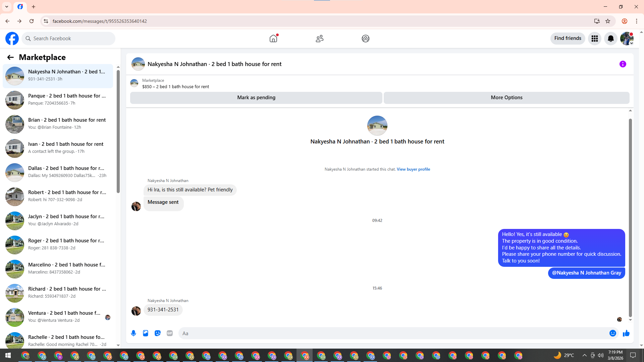Open the Facebook apps grid menu
644x362 pixels.
(594, 39)
